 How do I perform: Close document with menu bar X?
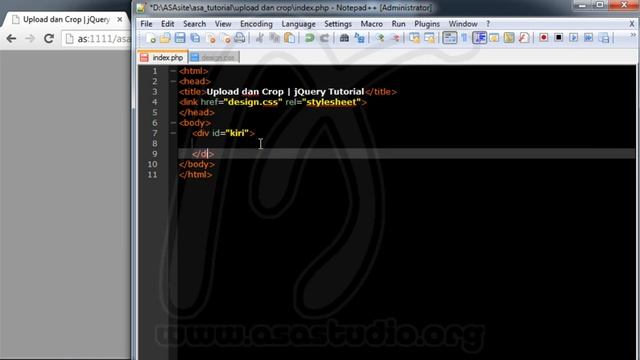point(632,24)
